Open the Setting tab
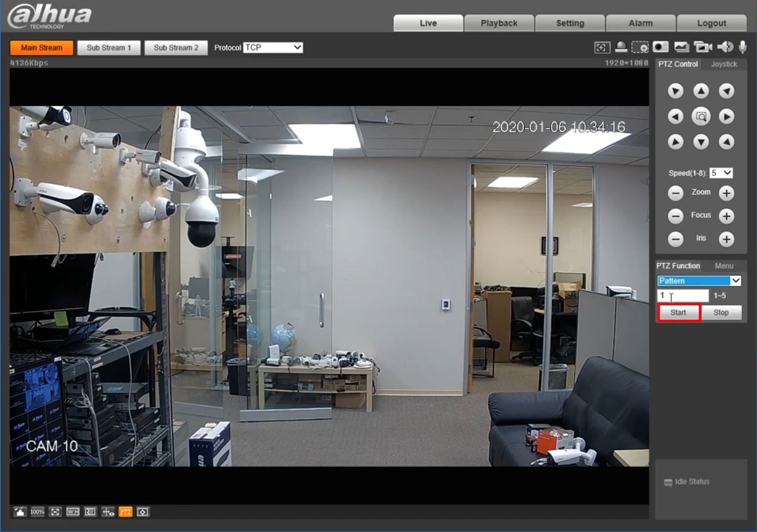Screen dimensions: 757x532 (x=570, y=23)
